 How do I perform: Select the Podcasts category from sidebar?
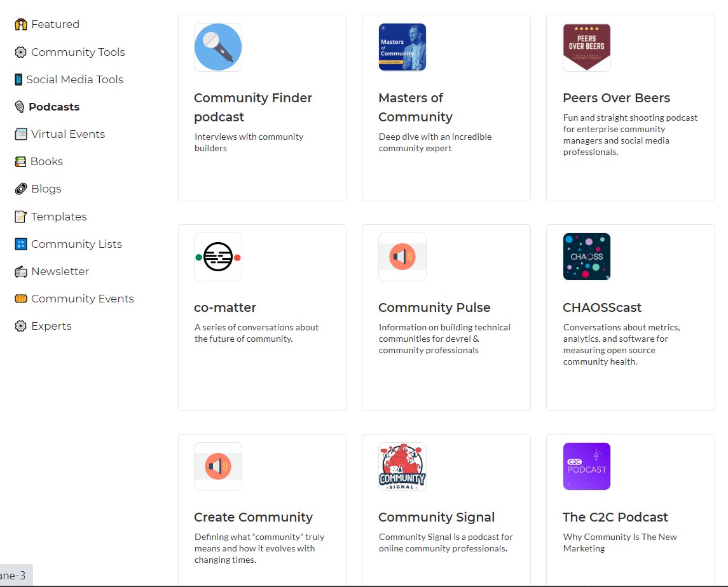pyautogui.click(x=55, y=106)
